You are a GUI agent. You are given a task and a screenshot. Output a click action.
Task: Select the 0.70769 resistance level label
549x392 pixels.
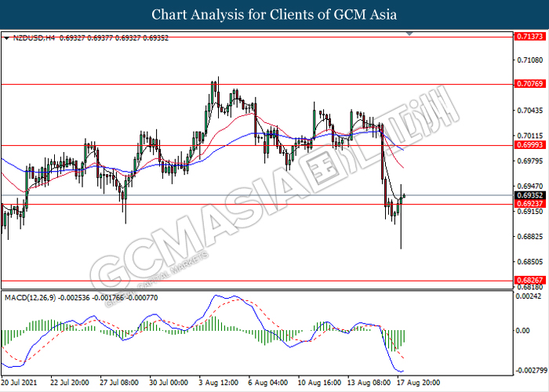click(x=530, y=84)
